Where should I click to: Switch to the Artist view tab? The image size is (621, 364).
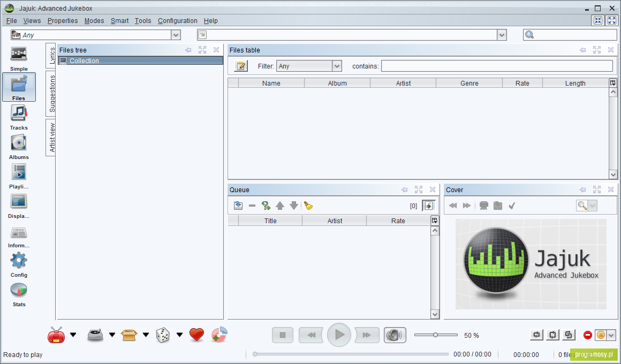click(x=51, y=138)
